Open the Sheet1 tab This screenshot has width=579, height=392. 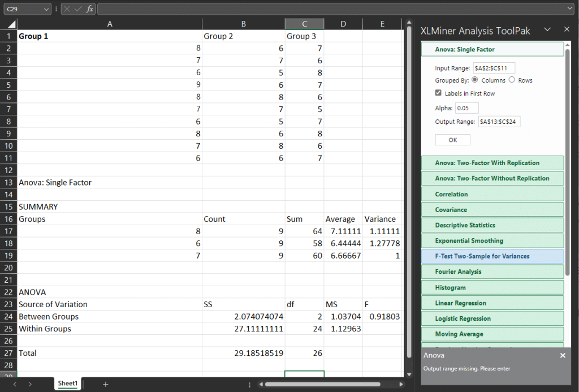[x=67, y=384]
